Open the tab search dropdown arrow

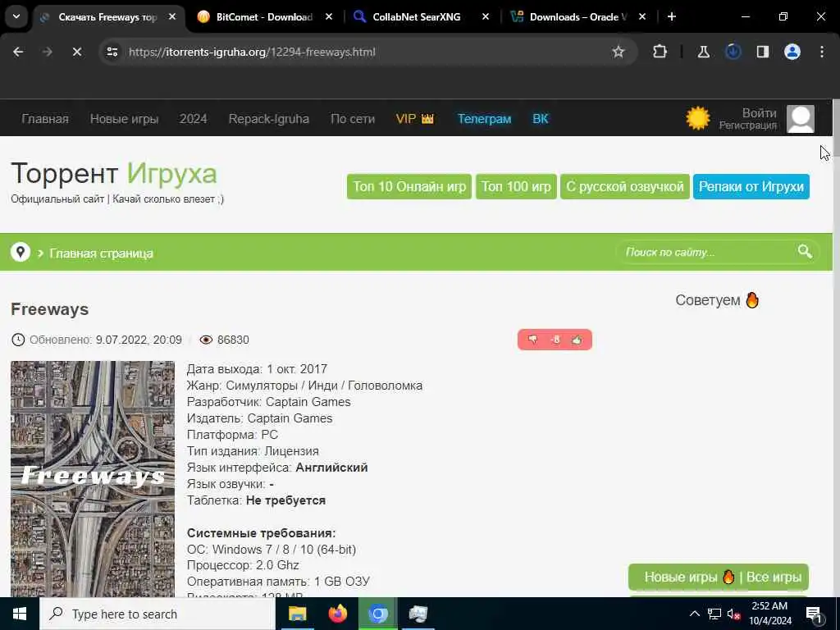click(x=16, y=16)
